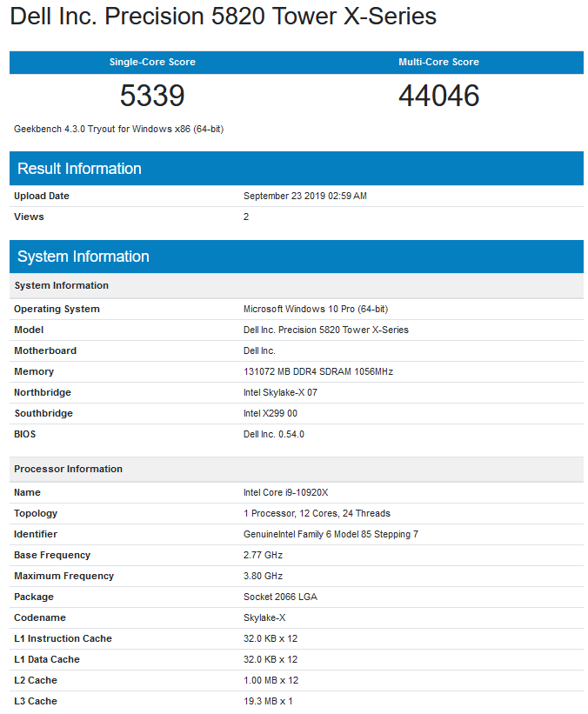The height and width of the screenshot is (714, 588).
Task: Click the Geekbench 4.3.0 Tryout version text
Action: click(120, 129)
